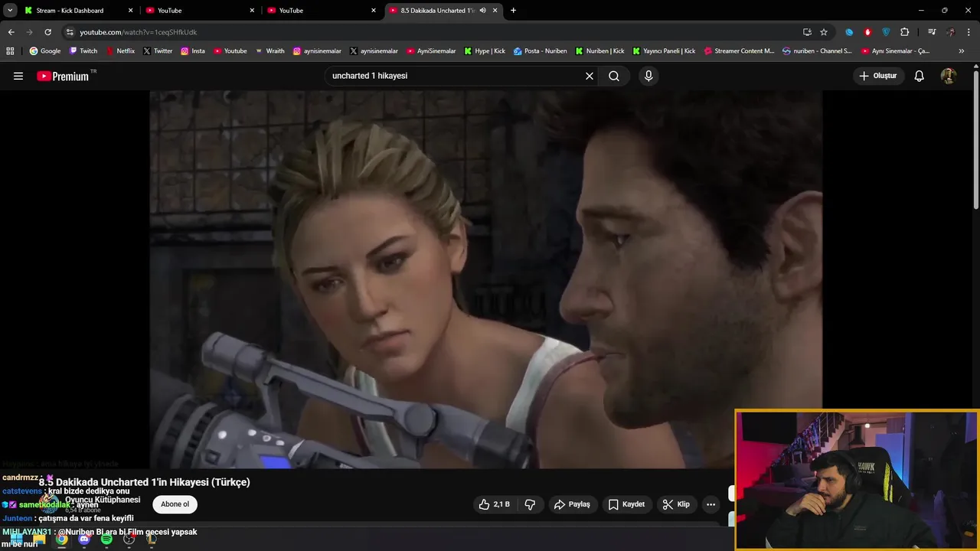Click the Klip clip button
980x551 pixels.
click(676, 504)
